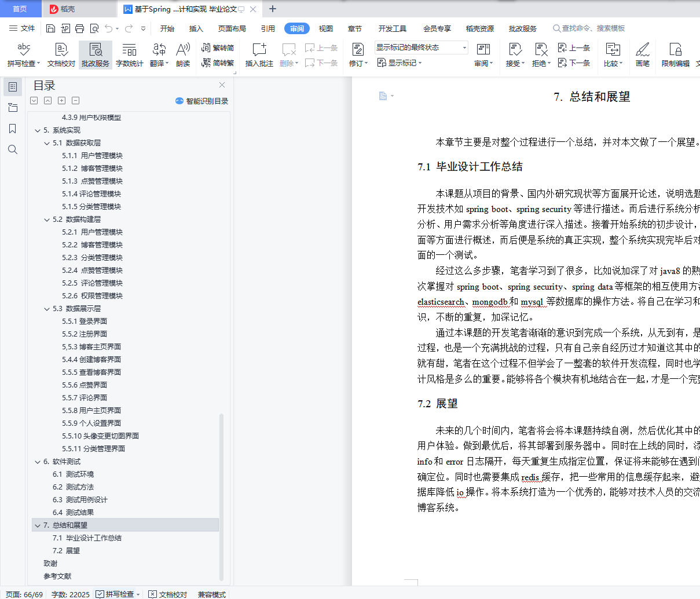Go to 7.1 毕业设计工作总结 outline entry

click(x=87, y=538)
